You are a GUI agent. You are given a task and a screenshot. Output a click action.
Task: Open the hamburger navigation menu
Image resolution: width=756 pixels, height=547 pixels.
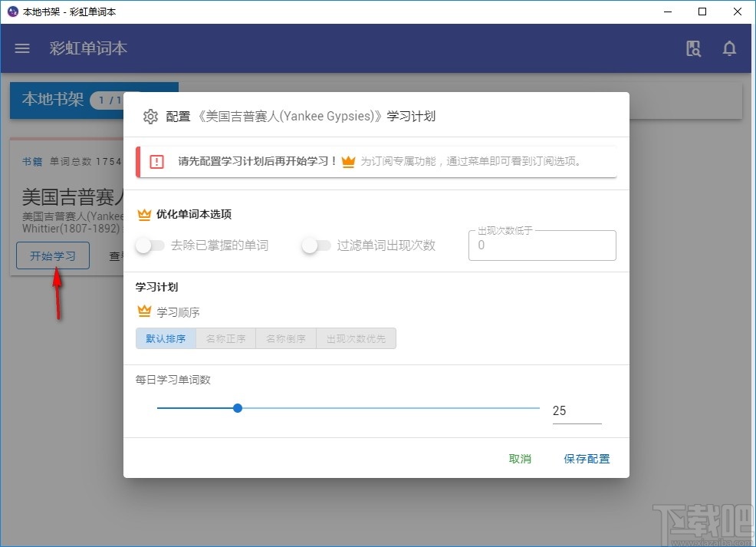21,48
